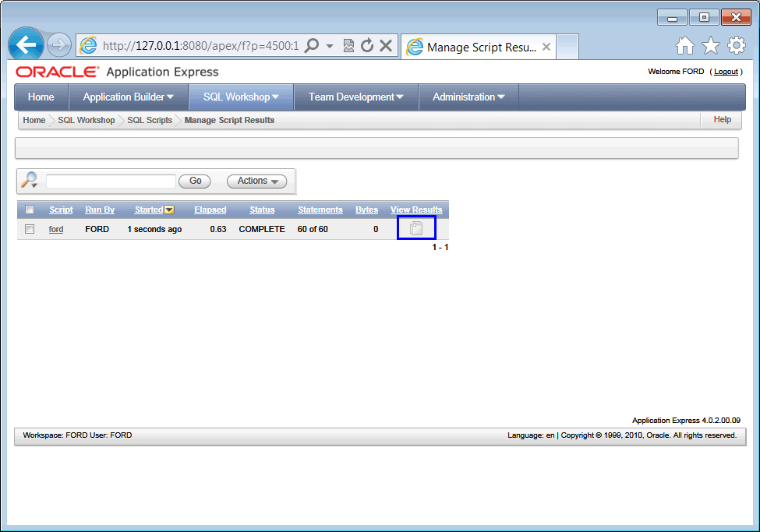This screenshot has height=532, width=760.
Task: Open the Application Builder dropdown menu
Action: tap(129, 97)
